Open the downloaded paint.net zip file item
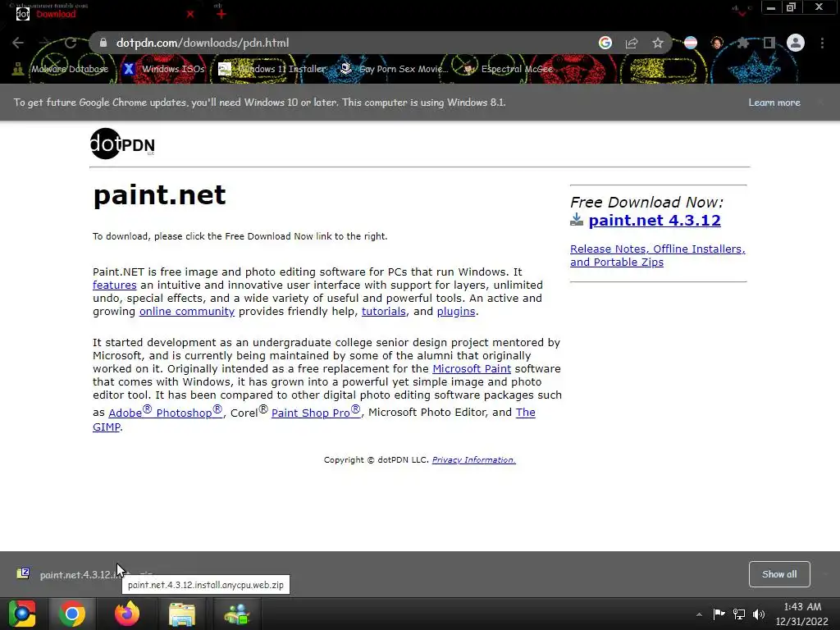 click(x=85, y=574)
